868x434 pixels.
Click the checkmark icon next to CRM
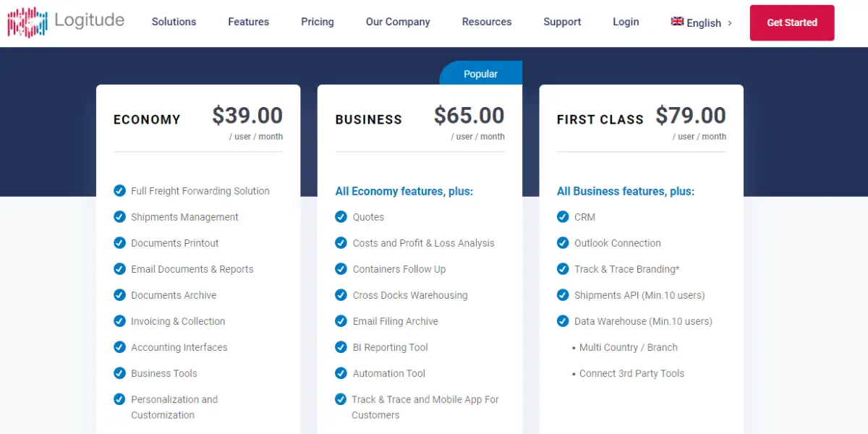(x=562, y=216)
